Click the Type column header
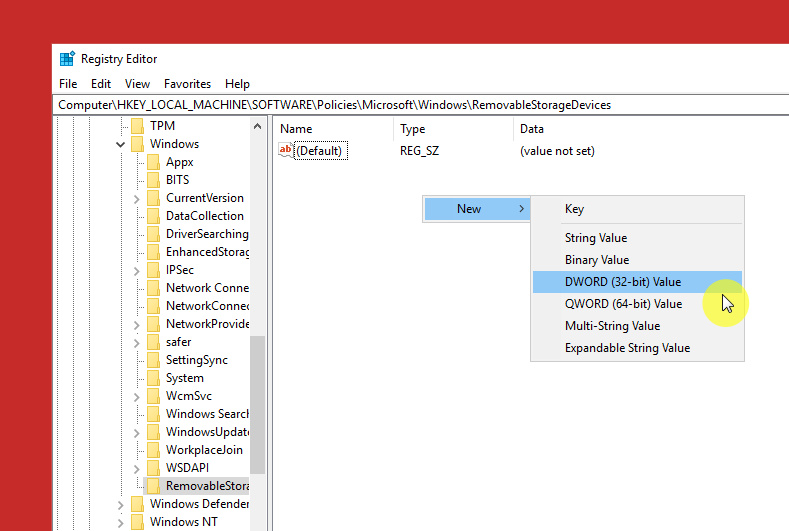789x531 pixels. click(x=413, y=129)
